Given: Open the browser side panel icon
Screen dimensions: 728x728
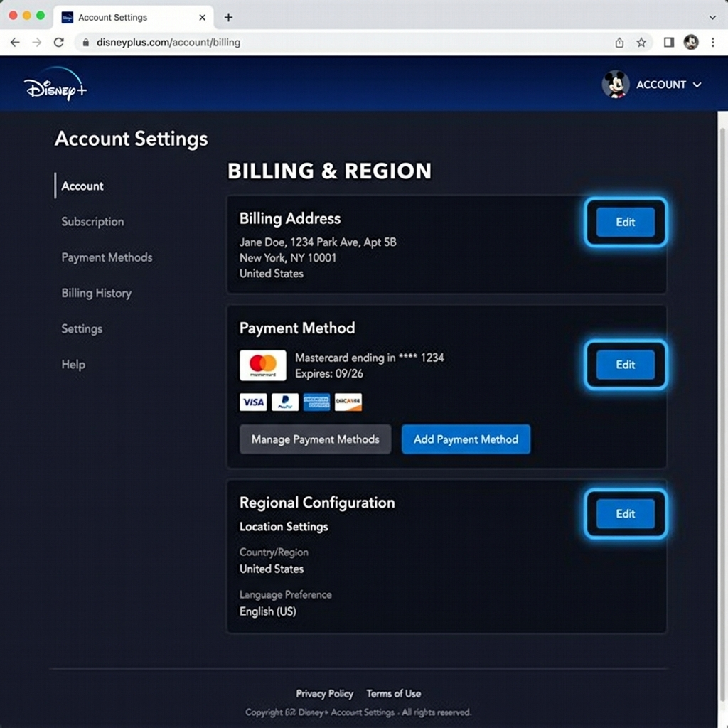Looking at the screenshot, I should point(668,43).
